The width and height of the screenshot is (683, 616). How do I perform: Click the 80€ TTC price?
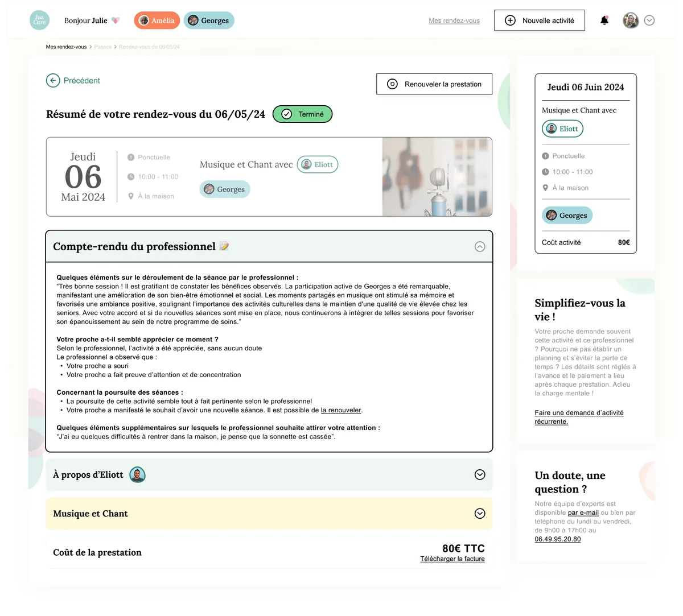coord(463,548)
